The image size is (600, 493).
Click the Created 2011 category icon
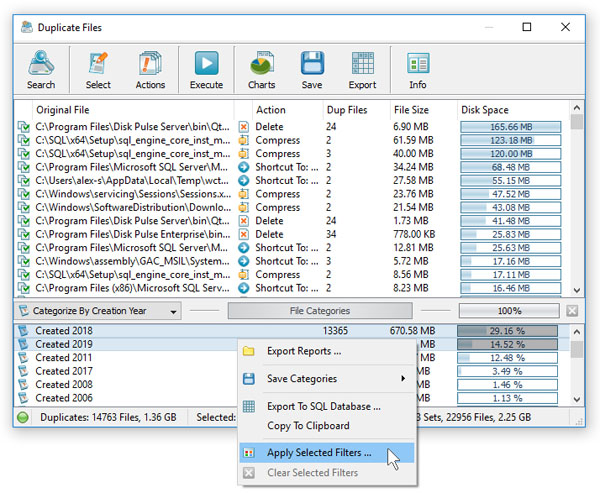[x=23, y=358]
